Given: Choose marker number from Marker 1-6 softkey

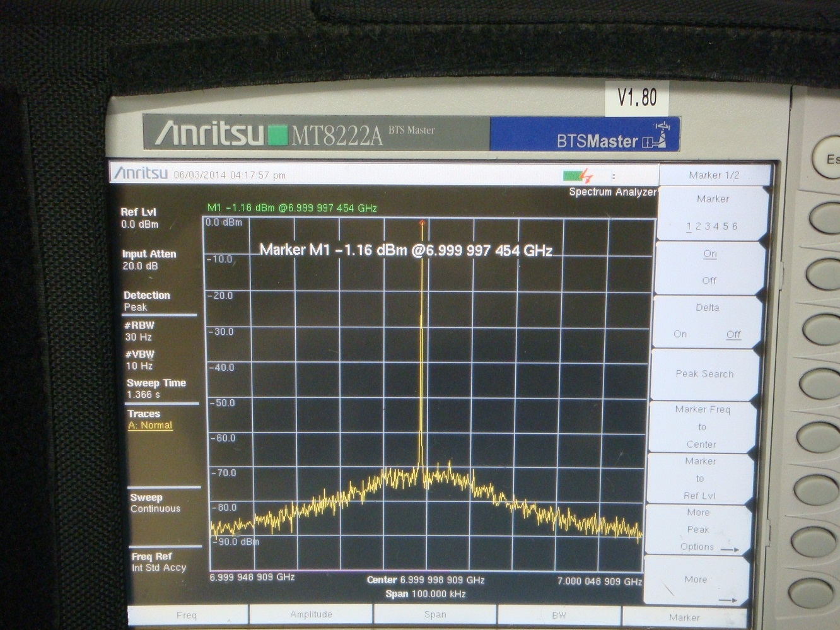Looking at the screenshot, I should pos(712,213).
